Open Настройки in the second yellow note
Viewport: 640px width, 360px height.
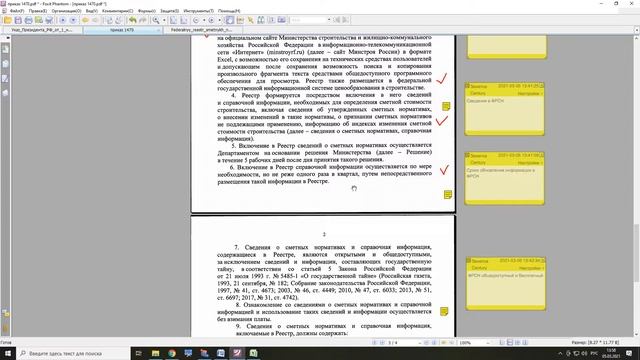pyautogui.click(x=530, y=163)
